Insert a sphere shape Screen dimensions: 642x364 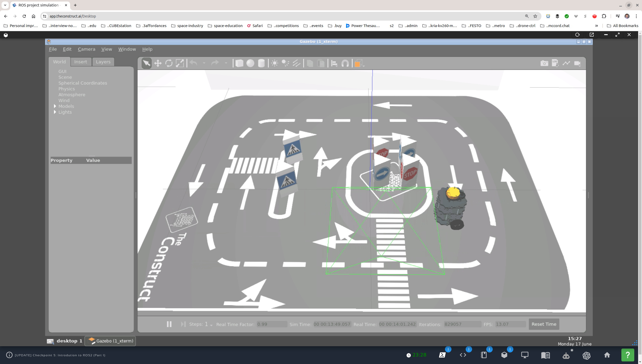coord(250,63)
